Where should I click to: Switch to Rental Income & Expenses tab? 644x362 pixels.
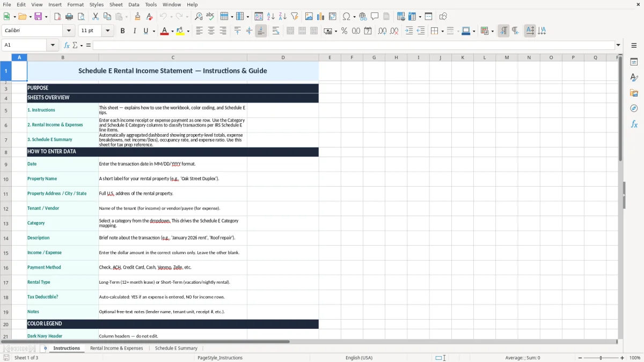pos(116,348)
